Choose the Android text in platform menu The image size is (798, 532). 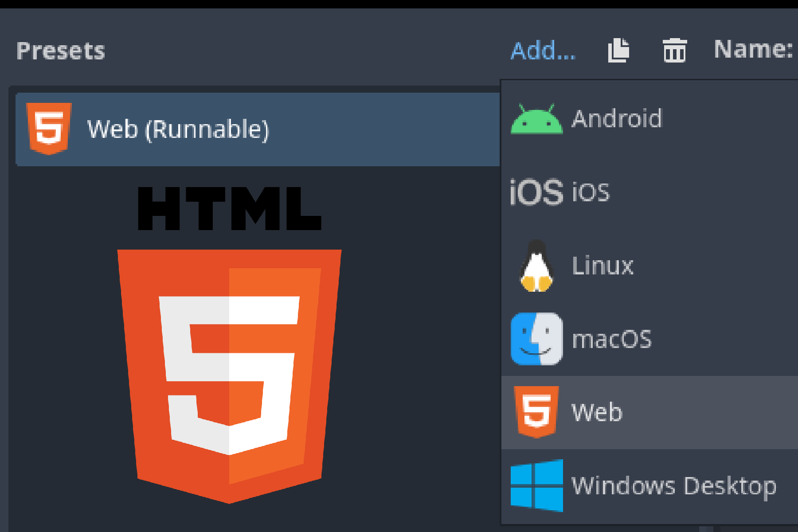[617, 118]
